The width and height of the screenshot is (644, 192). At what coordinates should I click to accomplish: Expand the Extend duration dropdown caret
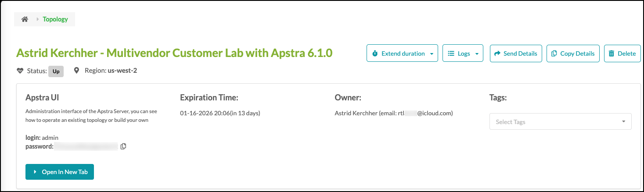[432, 54]
